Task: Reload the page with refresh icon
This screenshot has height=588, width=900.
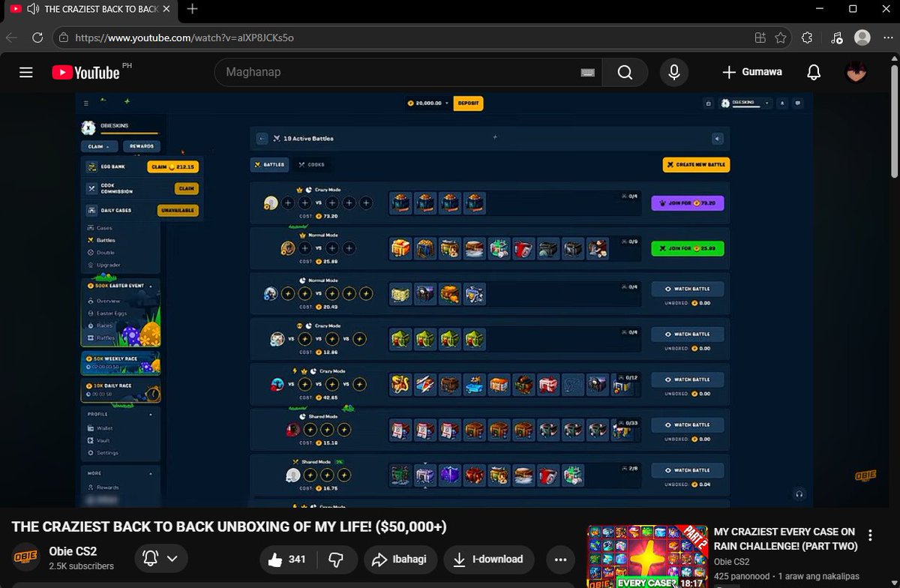Action: tap(37, 37)
